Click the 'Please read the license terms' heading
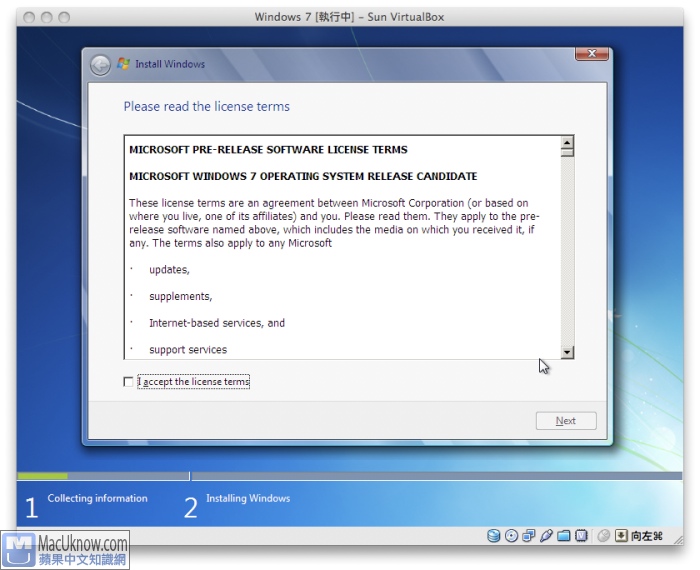Image resolution: width=700 pixels, height=570 pixels. click(207, 107)
